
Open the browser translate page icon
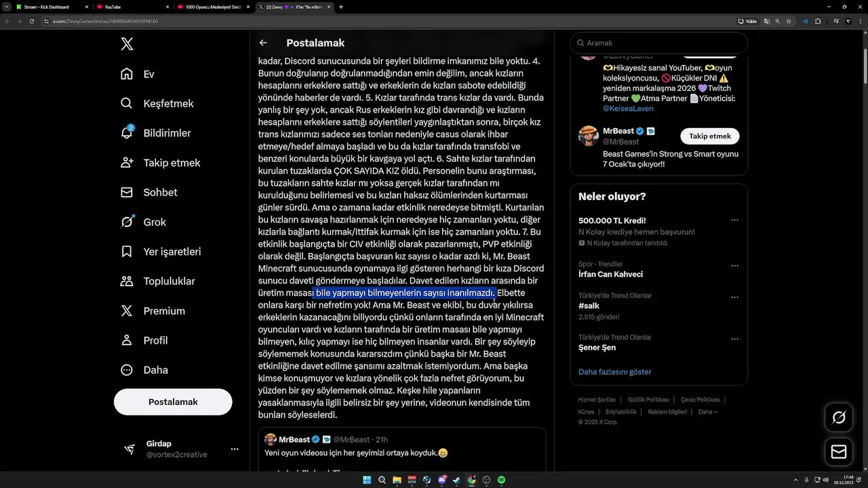[x=767, y=21]
